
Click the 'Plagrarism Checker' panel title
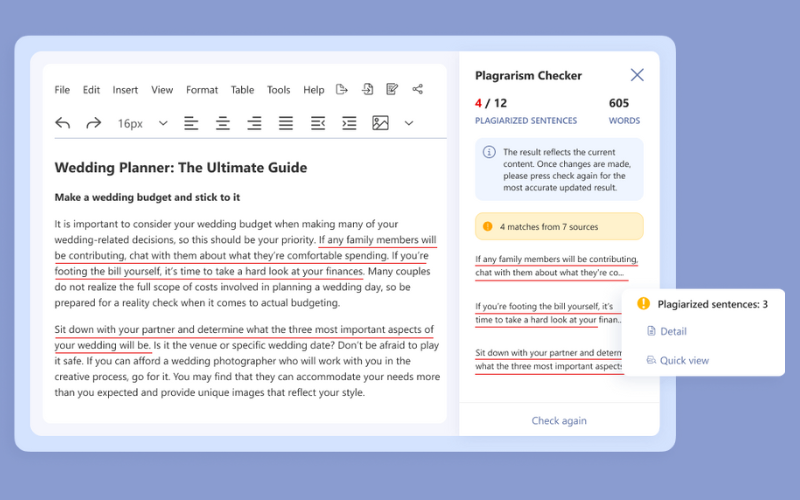coord(528,76)
